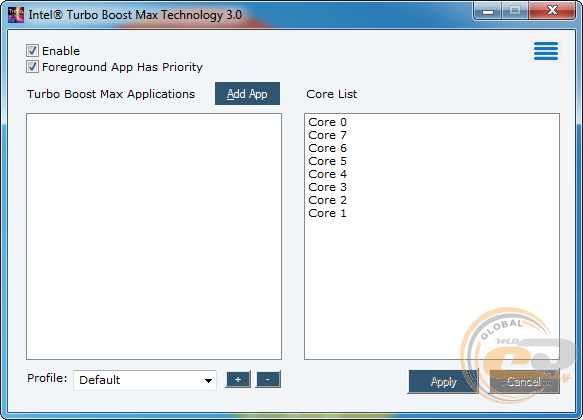Apply the current settings
The height and width of the screenshot is (420, 583).
tap(443, 381)
